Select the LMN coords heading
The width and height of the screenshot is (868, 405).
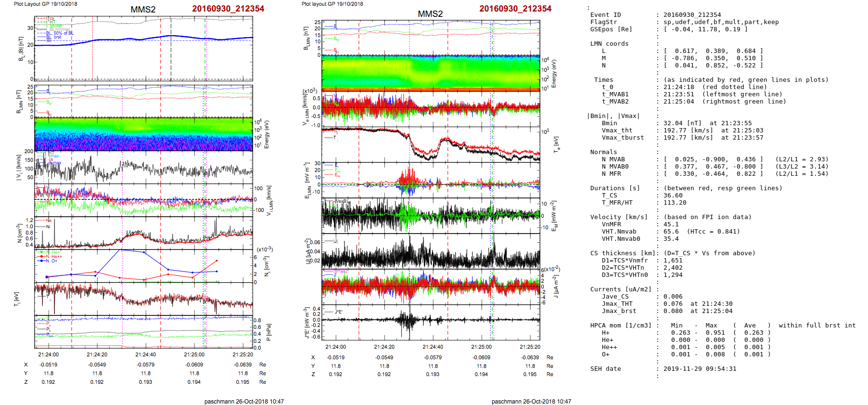(x=609, y=44)
